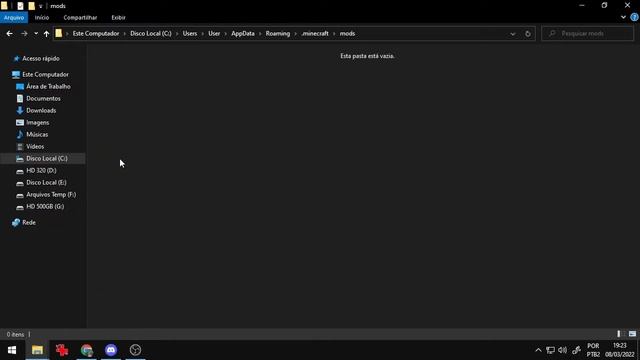Expand the address bar history dropdown
This screenshot has width=640, height=360.
[513, 34]
